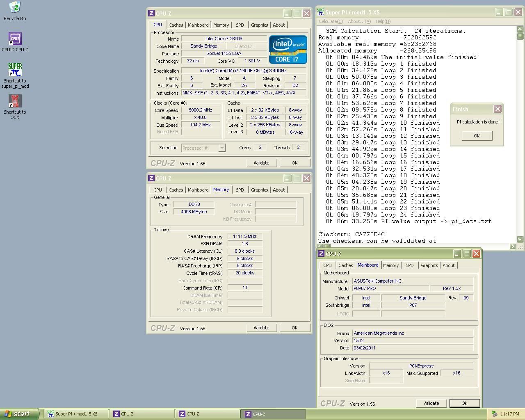The height and width of the screenshot is (420, 525).
Task: Open the Shortcut to OCX icon
Action: coord(15,101)
